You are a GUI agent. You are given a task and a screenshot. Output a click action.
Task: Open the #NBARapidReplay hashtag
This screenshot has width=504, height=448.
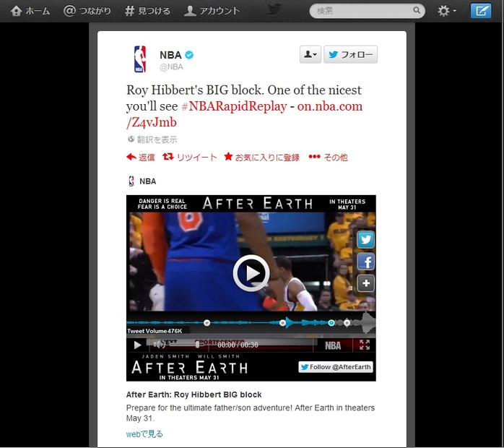(x=234, y=106)
